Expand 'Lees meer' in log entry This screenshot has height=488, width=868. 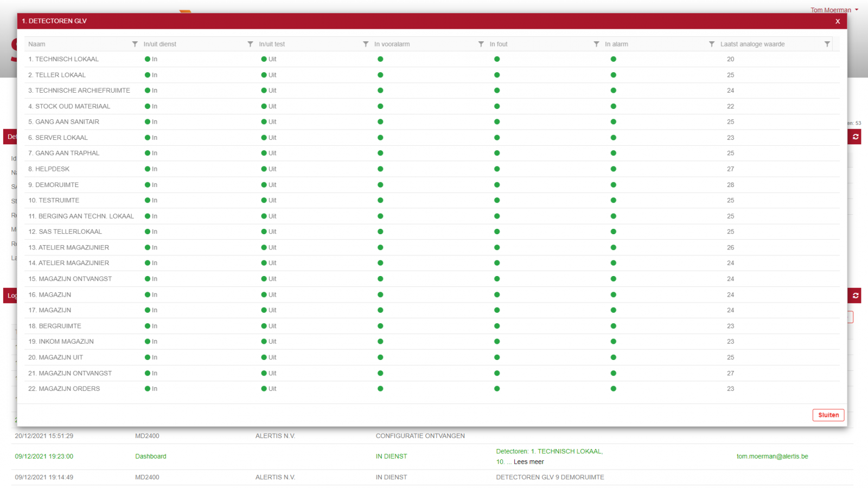tap(528, 462)
